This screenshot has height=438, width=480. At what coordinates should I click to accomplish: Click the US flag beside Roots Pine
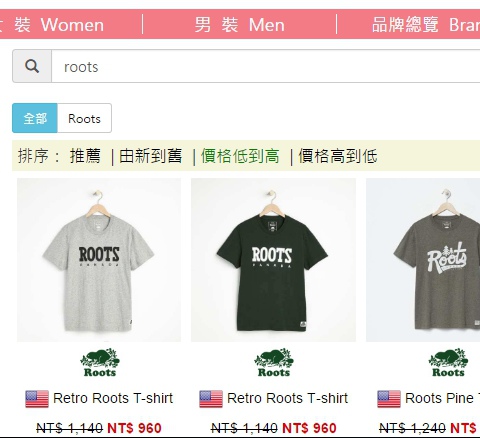(x=389, y=399)
